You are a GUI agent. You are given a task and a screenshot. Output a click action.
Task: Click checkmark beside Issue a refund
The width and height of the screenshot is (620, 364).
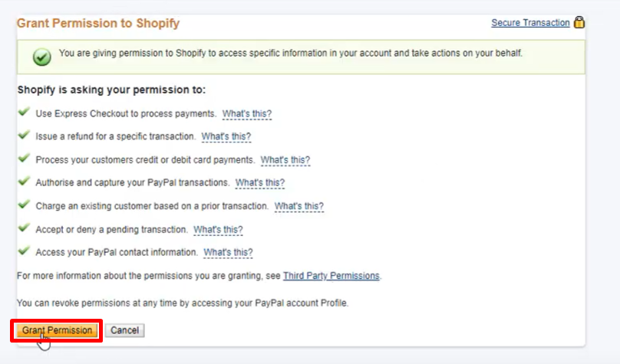point(24,136)
